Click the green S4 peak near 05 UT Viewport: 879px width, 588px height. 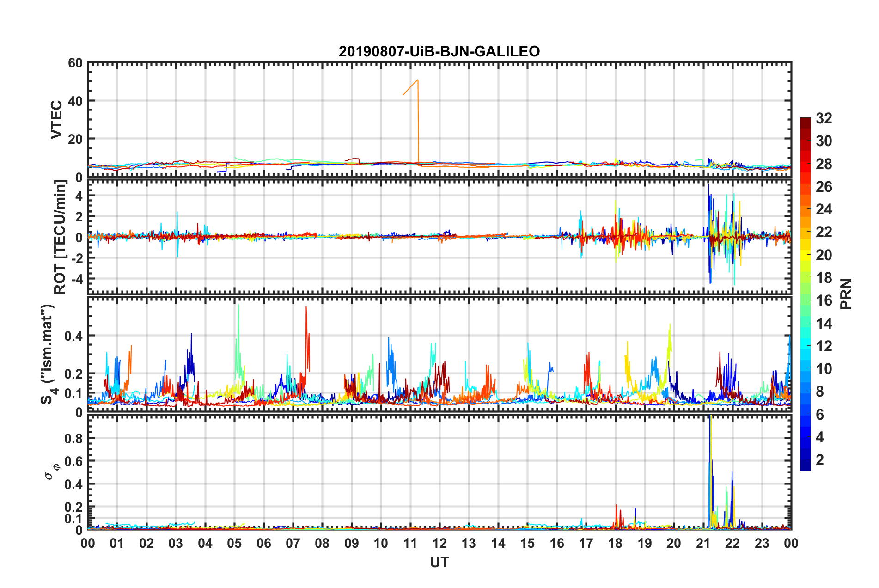[238, 342]
